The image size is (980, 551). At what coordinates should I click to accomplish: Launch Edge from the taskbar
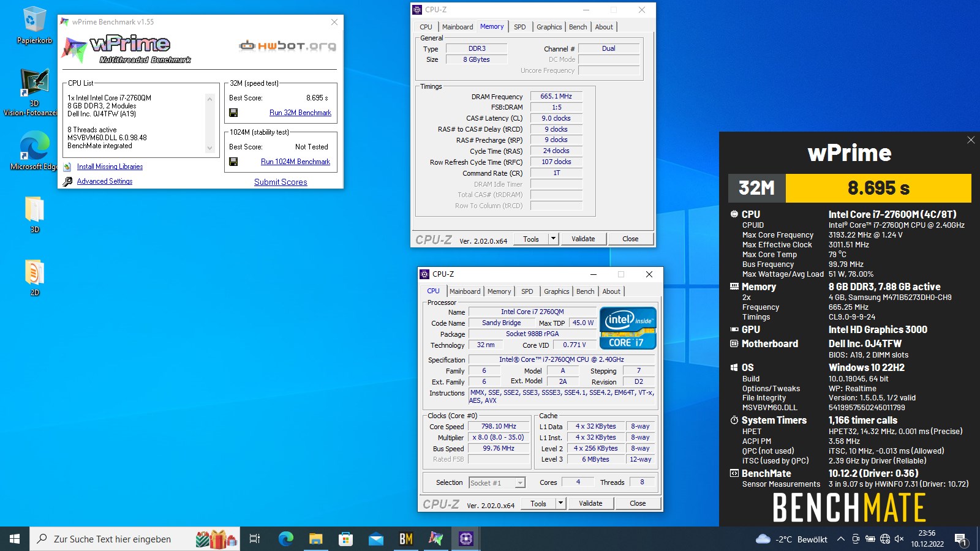pos(286,539)
